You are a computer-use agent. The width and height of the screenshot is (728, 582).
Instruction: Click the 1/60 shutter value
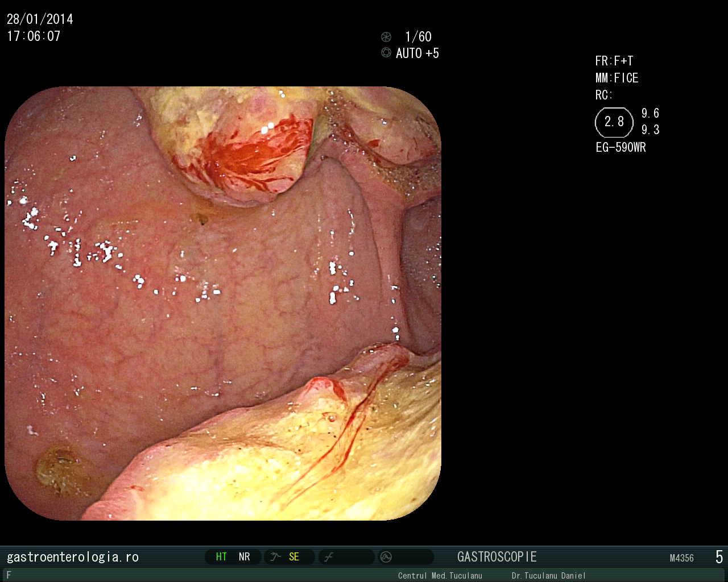pyautogui.click(x=418, y=37)
